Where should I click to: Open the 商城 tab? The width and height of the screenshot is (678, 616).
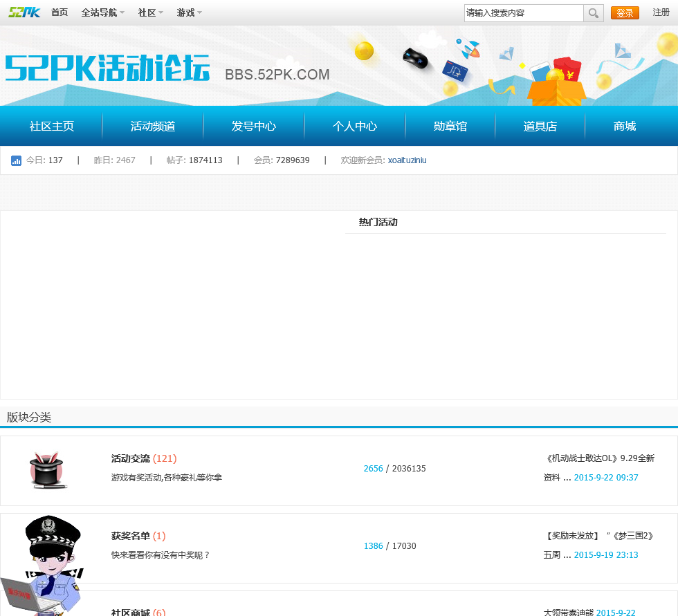tap(624, 126)
